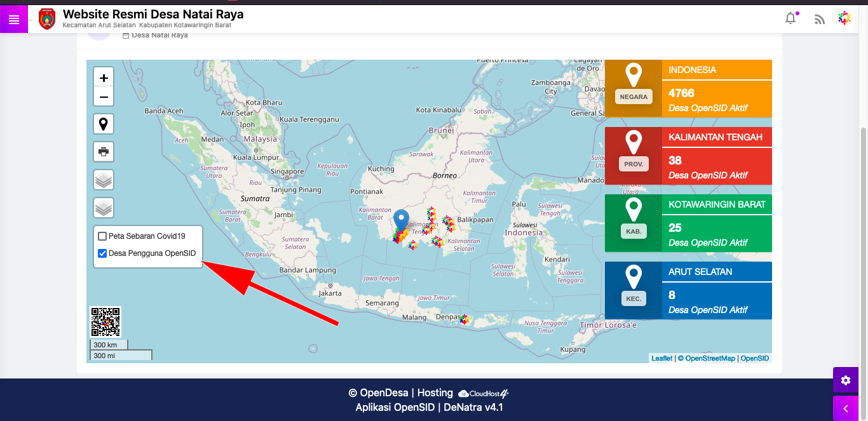The image size is (868, 421).
Task: Print the map using printer icon
Action: 104,152
